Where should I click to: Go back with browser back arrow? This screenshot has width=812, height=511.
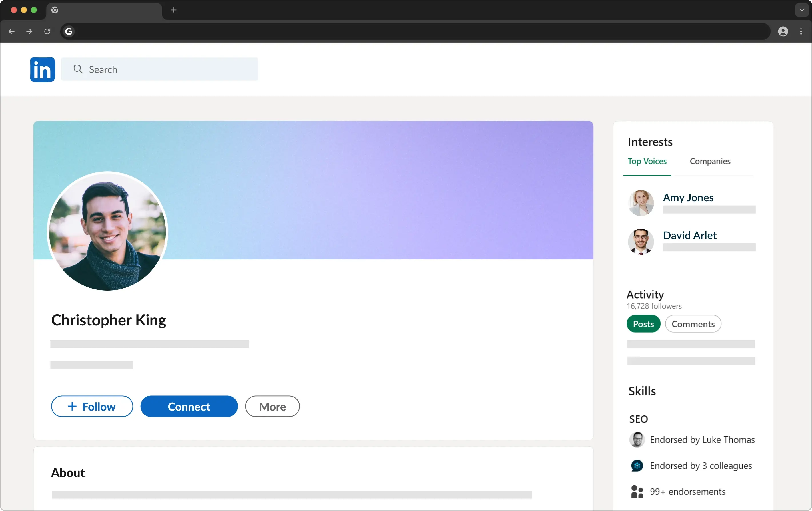11,31
